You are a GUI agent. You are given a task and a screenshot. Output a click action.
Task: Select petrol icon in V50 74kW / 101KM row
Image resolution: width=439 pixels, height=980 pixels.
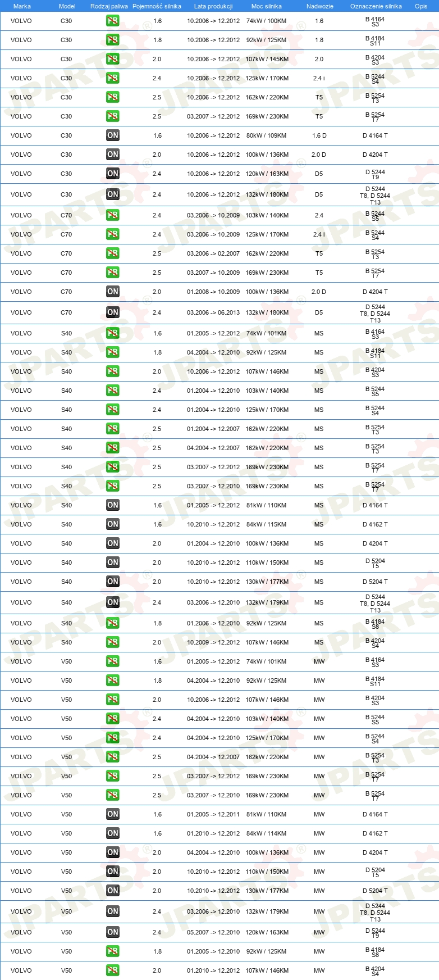point(113,661)
